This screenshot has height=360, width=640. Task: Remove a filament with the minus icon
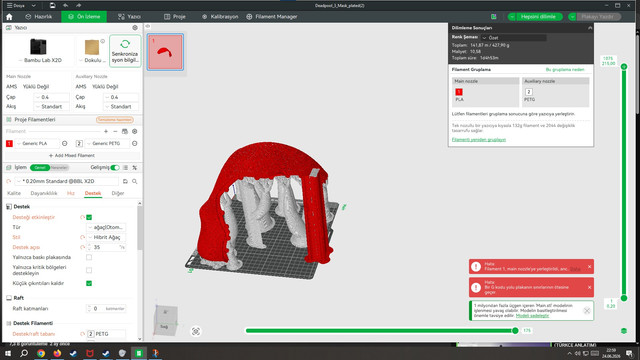[115, 131]
